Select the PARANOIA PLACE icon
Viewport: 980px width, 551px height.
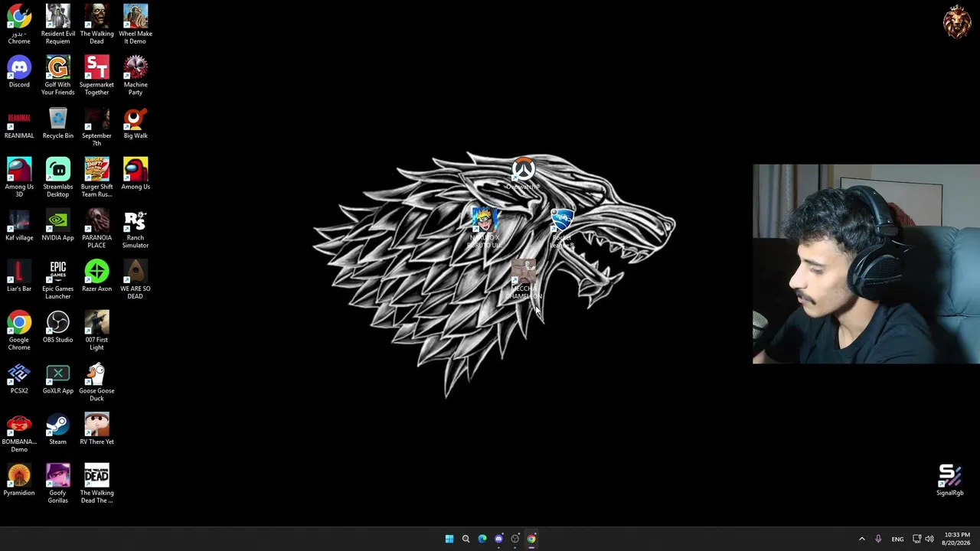click(x=96, y=229)
